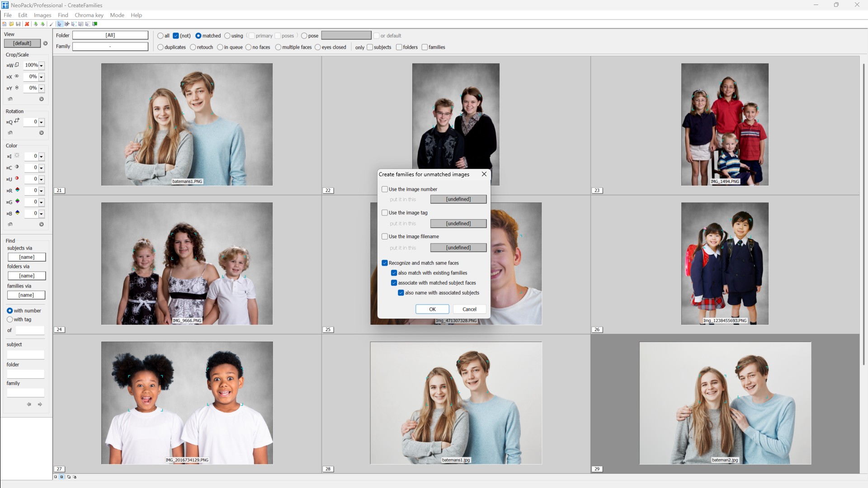868x488 pixels.
Task: Click the red X delete toolbar icon
Action: click(27, 24)
